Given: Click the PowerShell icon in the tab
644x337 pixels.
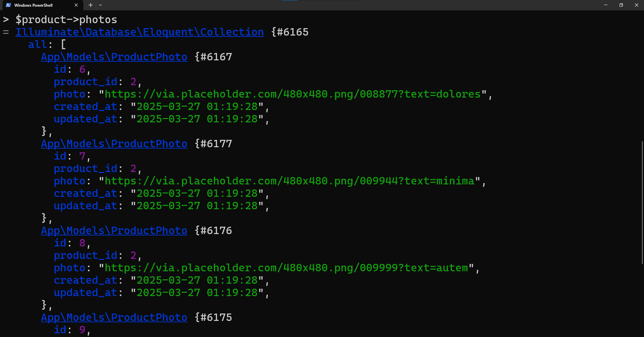Looking at the screenshot, I should (8, 5).
